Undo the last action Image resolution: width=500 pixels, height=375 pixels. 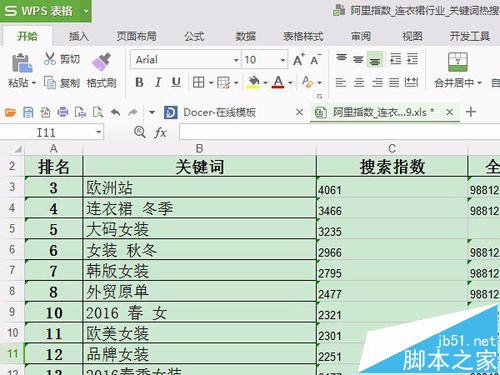click(115, 112)
